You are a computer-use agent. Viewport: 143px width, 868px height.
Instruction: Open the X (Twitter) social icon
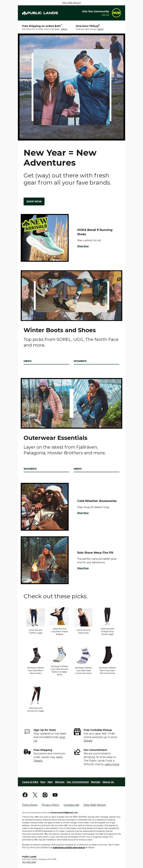tap(35, 795)
